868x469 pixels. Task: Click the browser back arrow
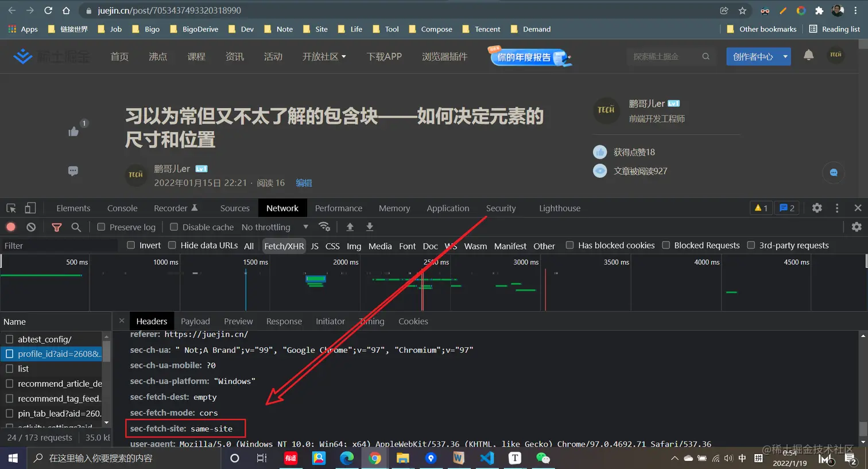(x=12, y=10)
